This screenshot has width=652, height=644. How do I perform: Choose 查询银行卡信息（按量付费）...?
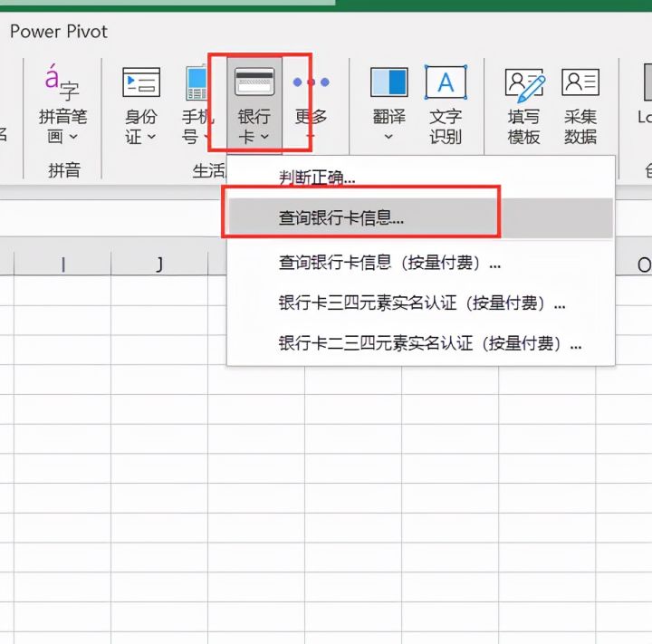(420, 263)
